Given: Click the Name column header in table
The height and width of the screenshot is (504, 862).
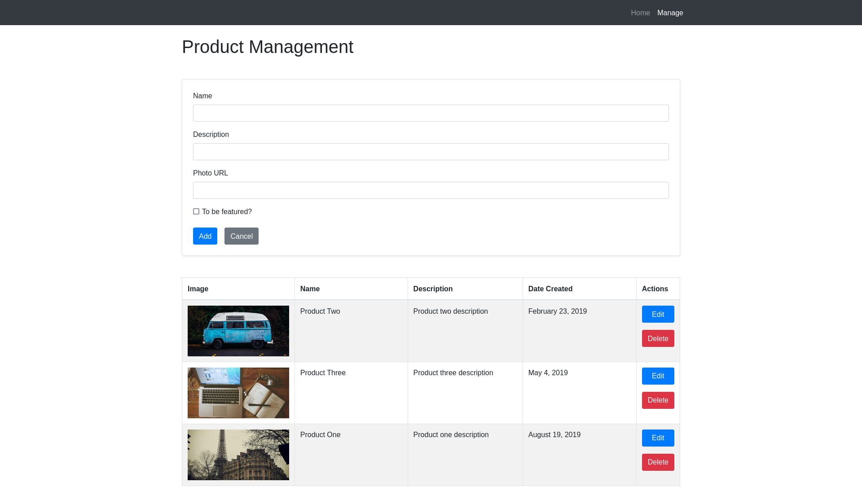Looking at the screenshot, I should tap(310, 289).
